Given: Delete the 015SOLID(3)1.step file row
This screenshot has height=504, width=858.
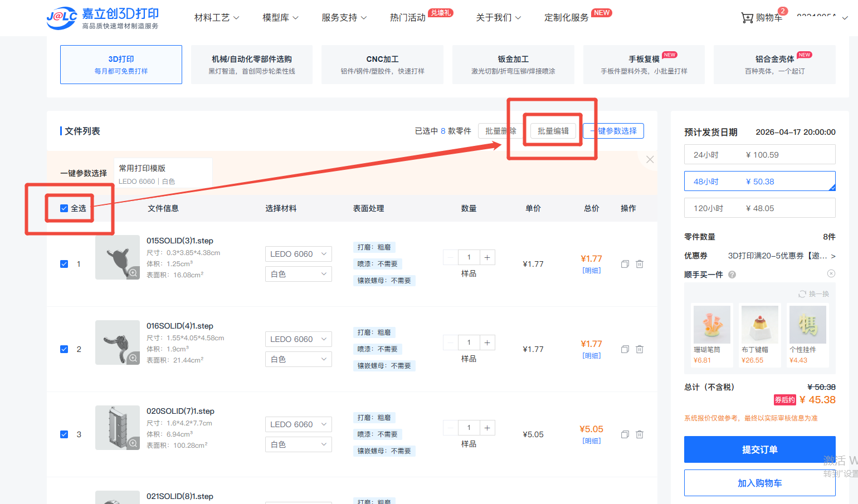Looking at the screenshot, I should (x=640, y=264).
